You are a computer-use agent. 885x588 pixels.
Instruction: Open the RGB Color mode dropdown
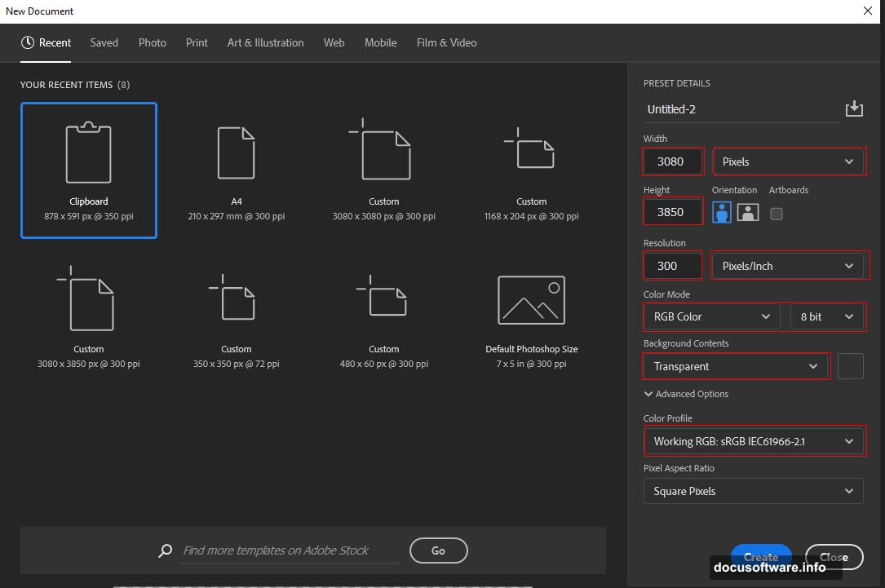click(x=710, y=316)
